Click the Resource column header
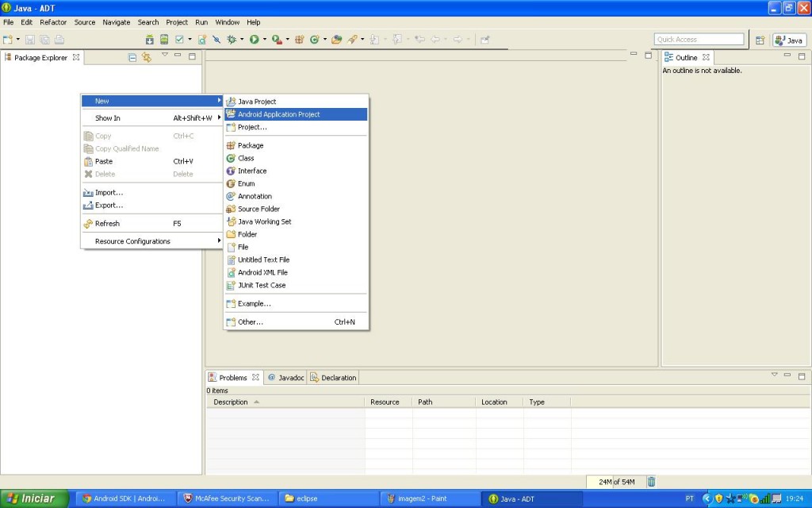The height and width of the screenshot is (508, 812). click(x=389, y=402)
